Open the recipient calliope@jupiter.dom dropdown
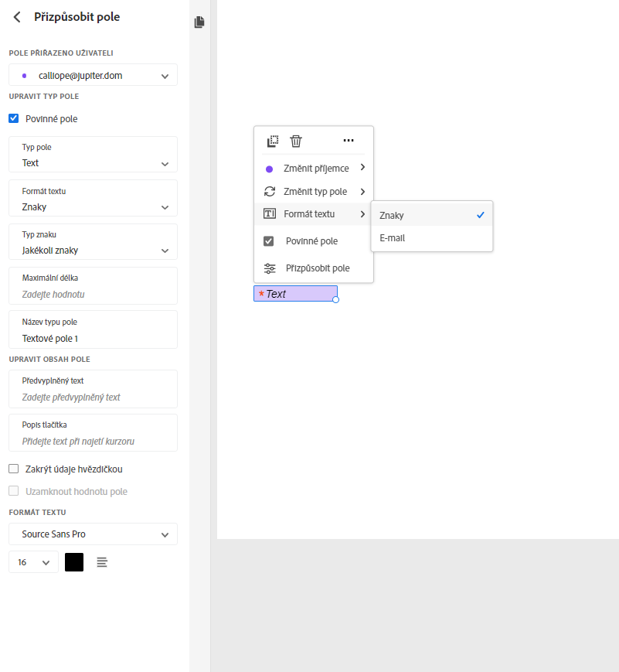The width and height of the screenshot is (619, 672). 94,76
